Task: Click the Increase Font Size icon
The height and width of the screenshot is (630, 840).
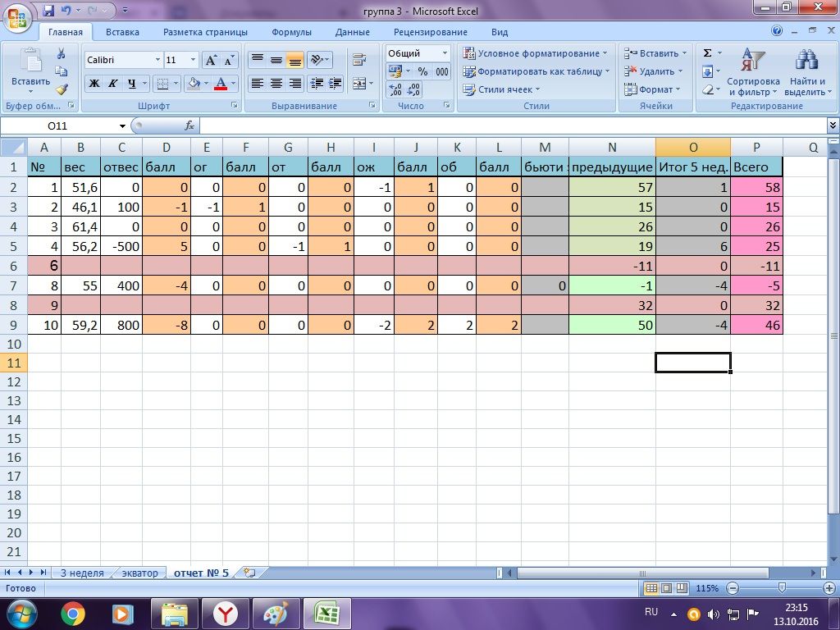Action: [211, 60]
